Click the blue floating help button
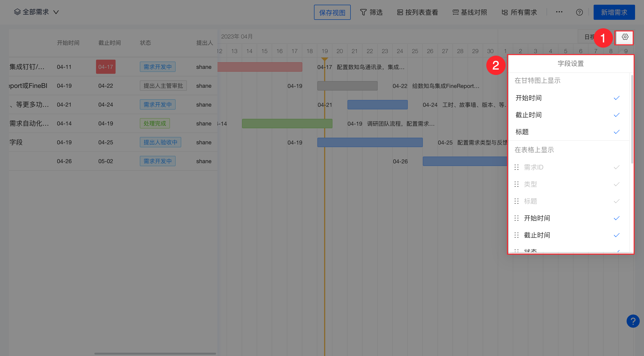 [x=633, y=321]
